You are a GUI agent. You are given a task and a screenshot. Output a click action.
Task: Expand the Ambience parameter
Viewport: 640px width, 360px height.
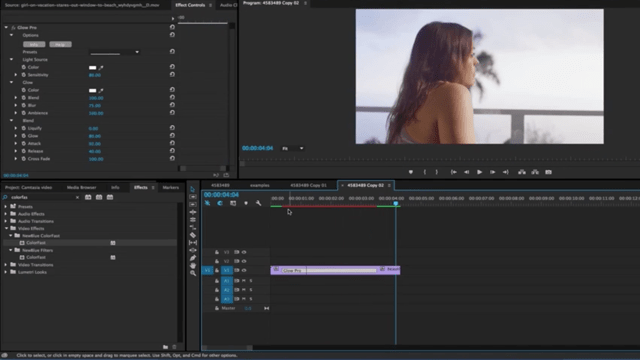coord(16,113)
